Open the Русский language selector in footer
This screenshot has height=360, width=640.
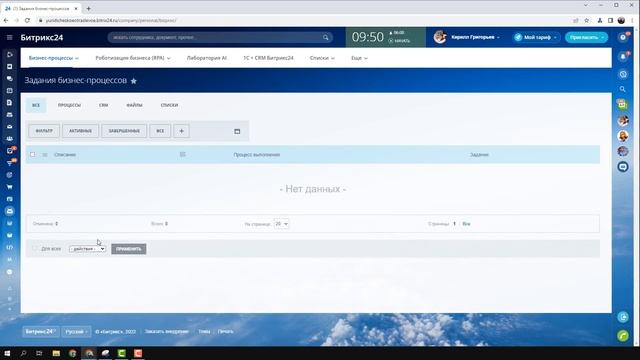click(76, 332)
